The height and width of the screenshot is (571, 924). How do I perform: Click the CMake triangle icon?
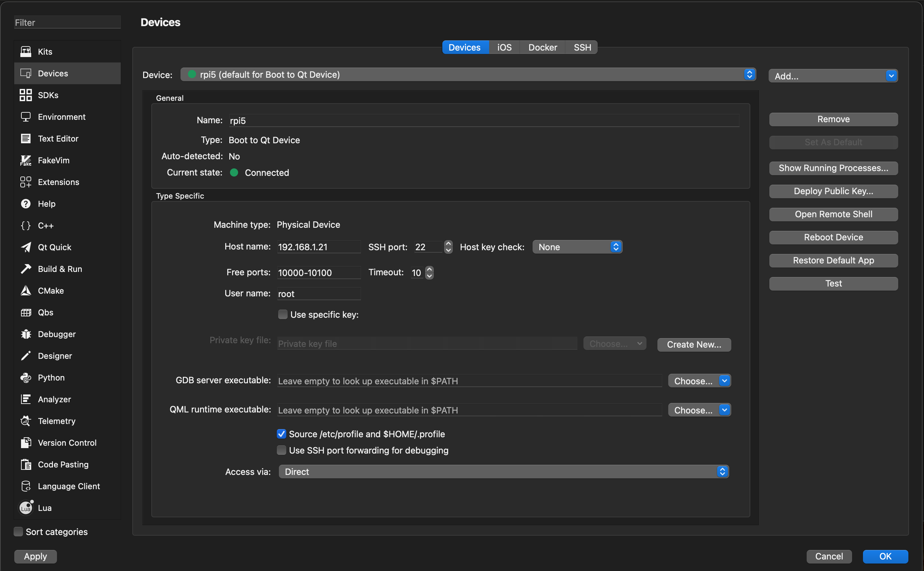pos(26,291)
